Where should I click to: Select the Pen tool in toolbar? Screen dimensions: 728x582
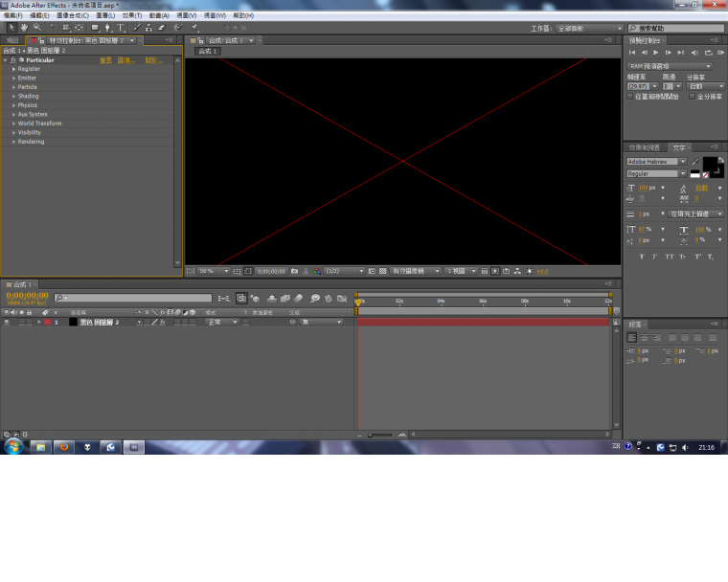(107, 28)
